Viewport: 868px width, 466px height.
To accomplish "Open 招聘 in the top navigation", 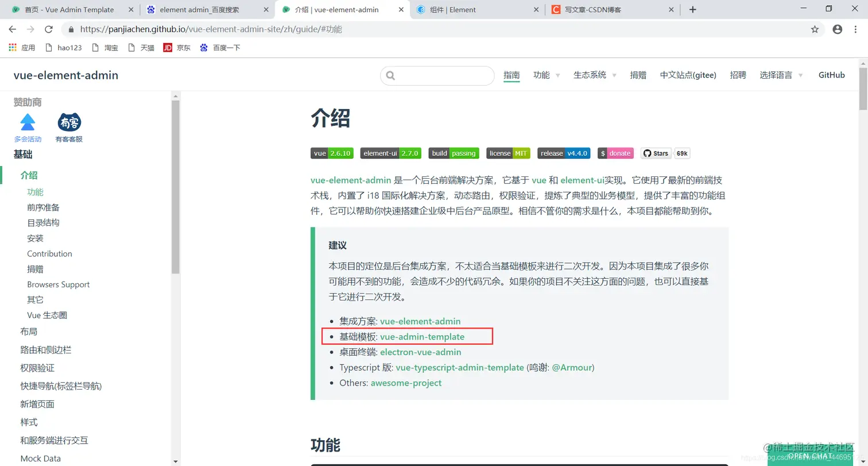I will point(738,75).
